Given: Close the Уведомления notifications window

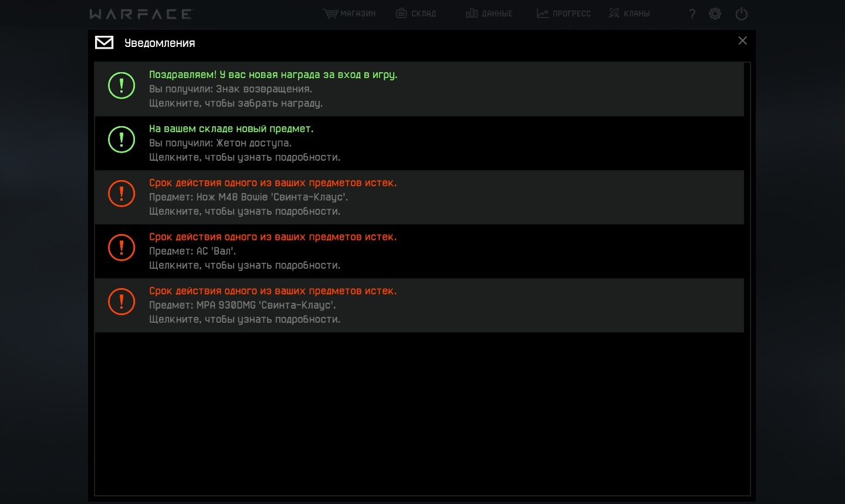Looking at the screenshot, I should [x=742, y=40].
